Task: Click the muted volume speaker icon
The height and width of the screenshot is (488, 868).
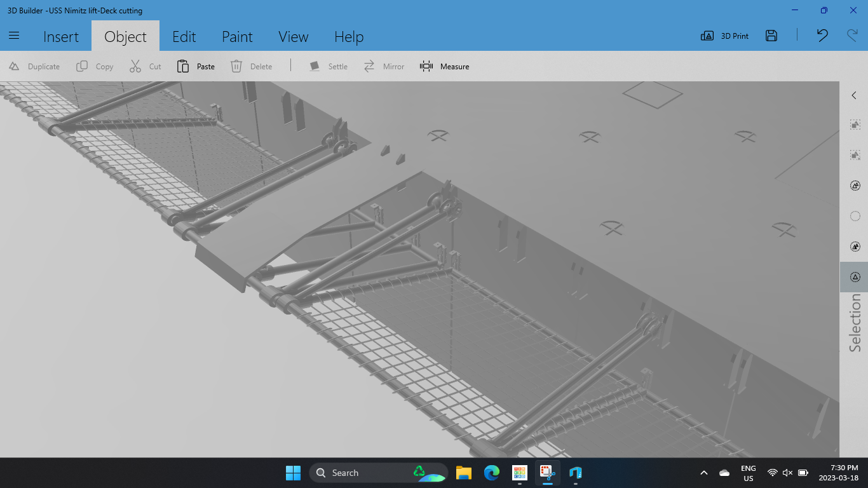Action: pyautogui.click(x=787, y=473)
